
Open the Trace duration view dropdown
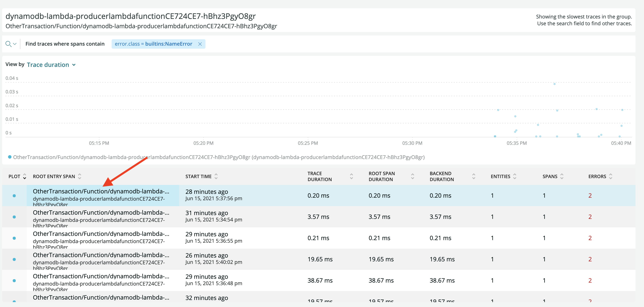pos(51,65)
